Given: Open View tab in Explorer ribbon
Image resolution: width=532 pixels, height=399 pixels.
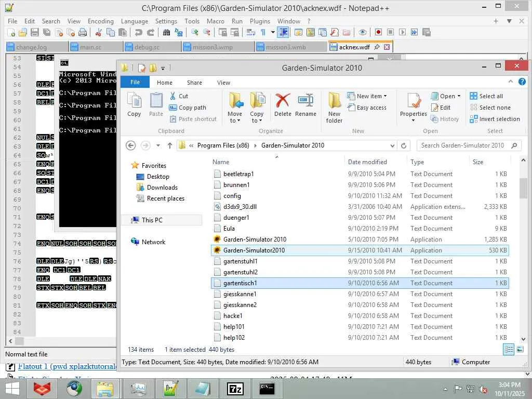Looking at the screenshot, I should 223,83.
